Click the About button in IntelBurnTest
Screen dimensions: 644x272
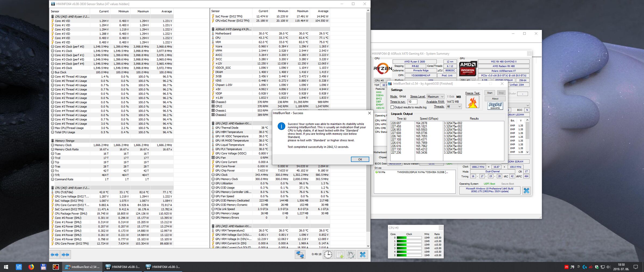[495, 99]
